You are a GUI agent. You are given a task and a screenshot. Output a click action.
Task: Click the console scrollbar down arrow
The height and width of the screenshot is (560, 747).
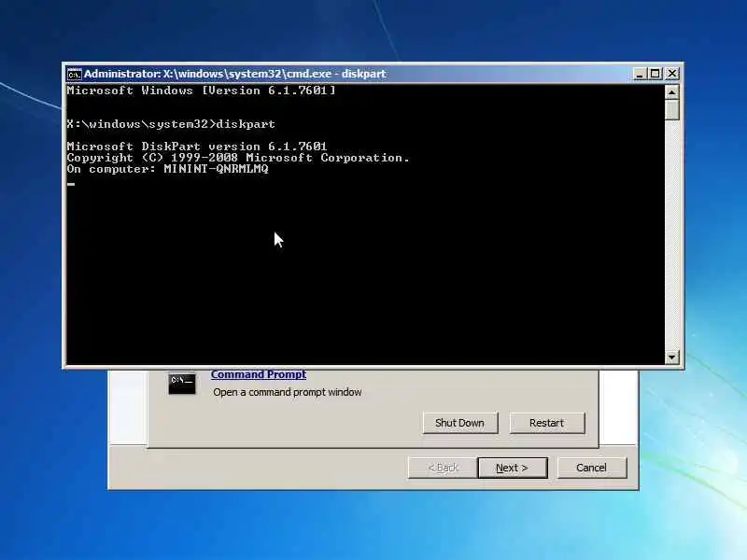click(671, 357)
